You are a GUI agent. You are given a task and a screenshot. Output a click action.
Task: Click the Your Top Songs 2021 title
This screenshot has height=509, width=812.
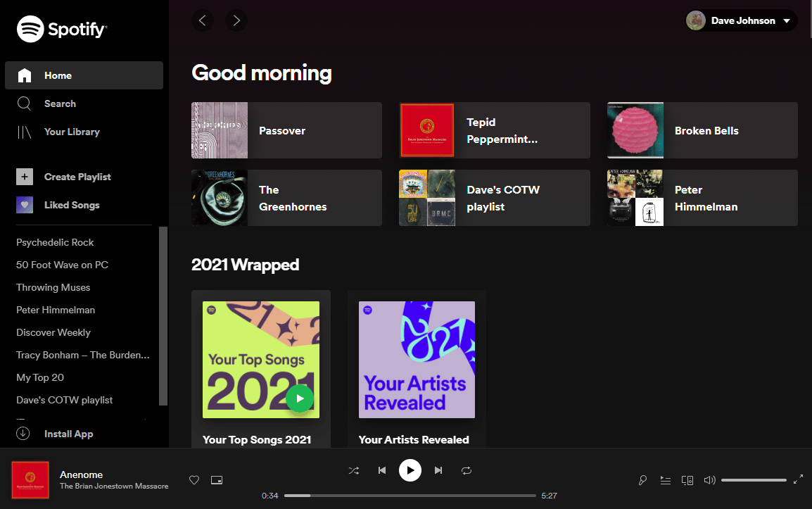pyautogui.click(x=257, y=439)
